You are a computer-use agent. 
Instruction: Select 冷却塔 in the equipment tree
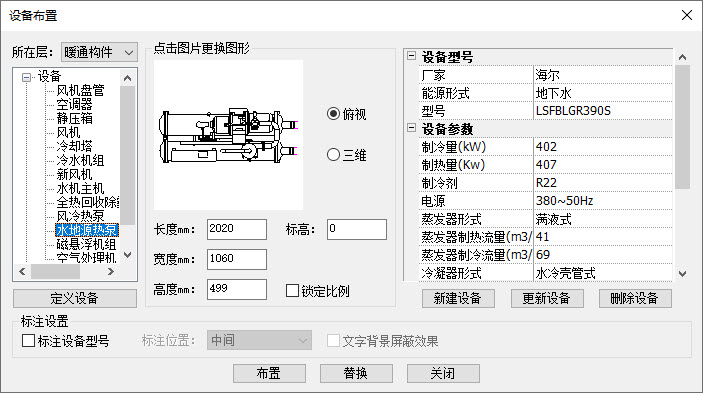tap(74, 146)
